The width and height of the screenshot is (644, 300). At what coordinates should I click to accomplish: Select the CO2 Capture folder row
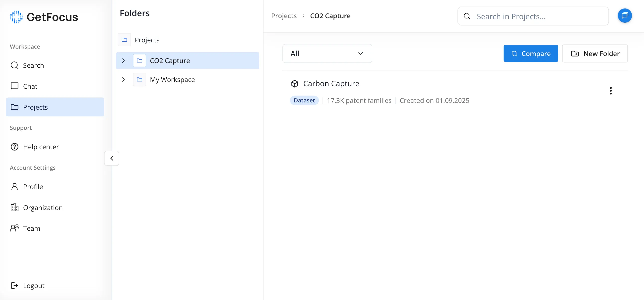coord(188,61)
